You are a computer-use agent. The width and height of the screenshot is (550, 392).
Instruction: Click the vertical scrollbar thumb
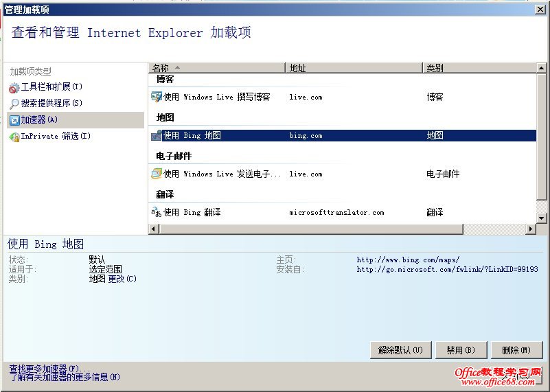[541, 137]
